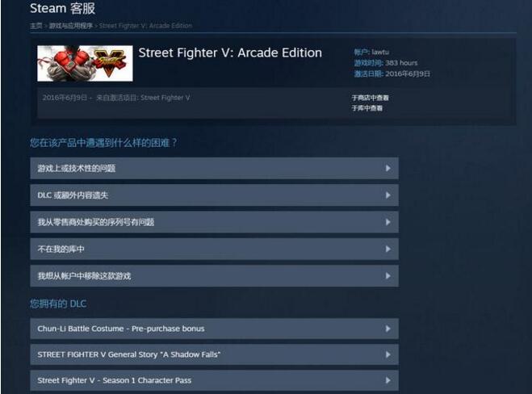
Task: Choose 不在我的库中 option
Action: (x=214, y=249)
